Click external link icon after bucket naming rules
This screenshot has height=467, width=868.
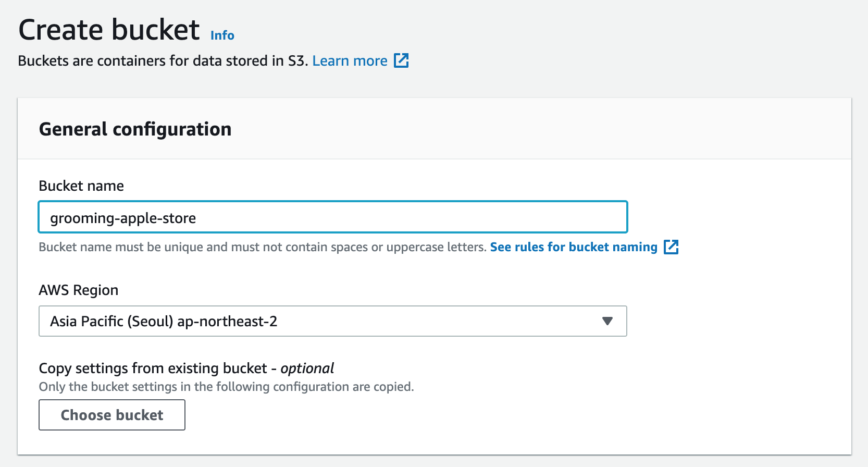coord(671,247)
